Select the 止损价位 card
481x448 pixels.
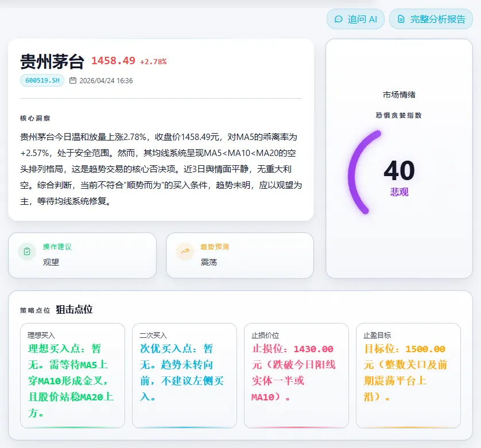[296, 375]
